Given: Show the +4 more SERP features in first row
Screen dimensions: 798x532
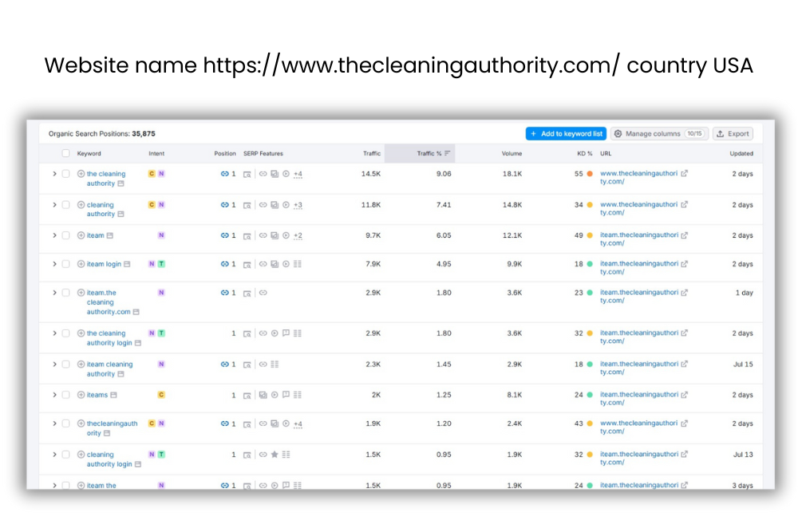Looking at the screenshot, I should click(x=298, y=174).
